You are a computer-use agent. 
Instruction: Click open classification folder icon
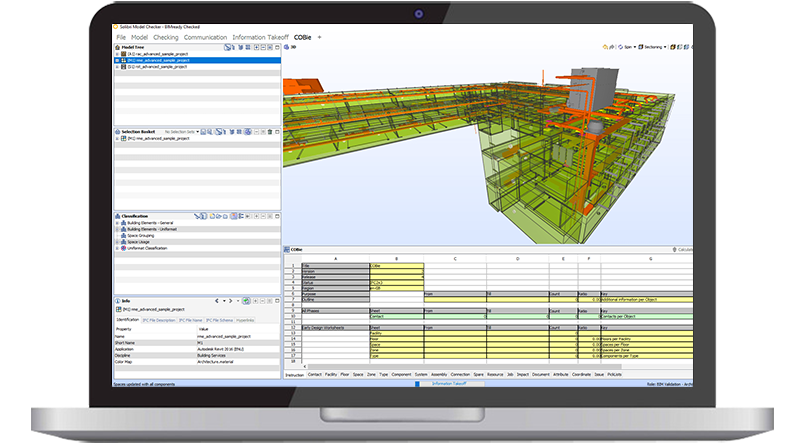point(218,216)
